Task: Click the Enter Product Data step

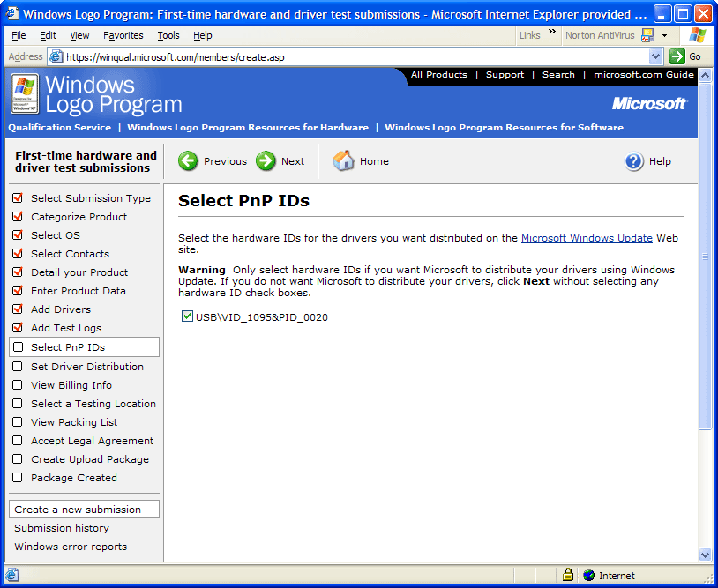Action: coord(78,291)
